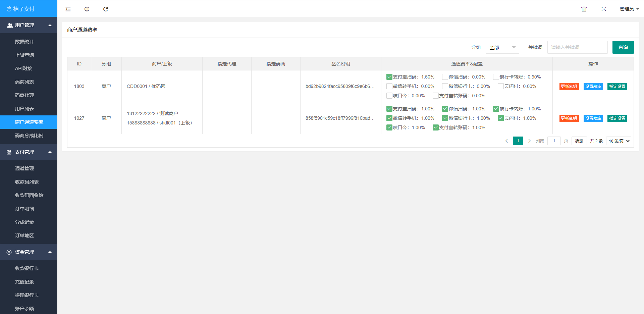Uncheck 支付宝扫码 for merchant 1803
Viewport: 644px width, 314px height.
(389, 77)
